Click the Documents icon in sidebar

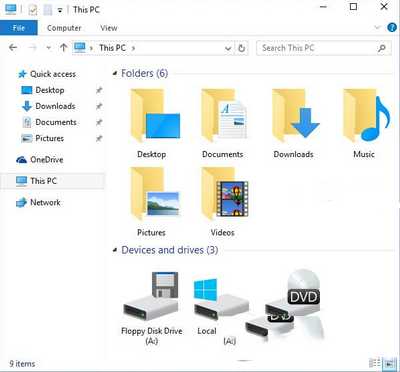(x=26, y=122)
